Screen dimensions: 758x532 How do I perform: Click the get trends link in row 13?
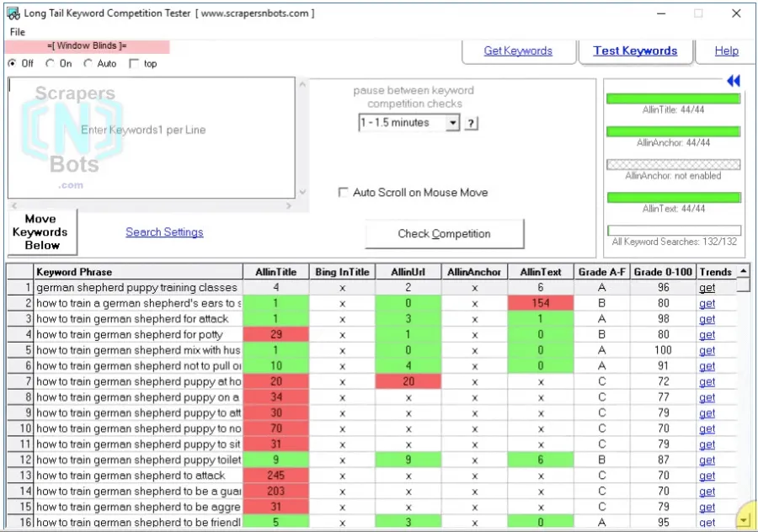point(707,476)
